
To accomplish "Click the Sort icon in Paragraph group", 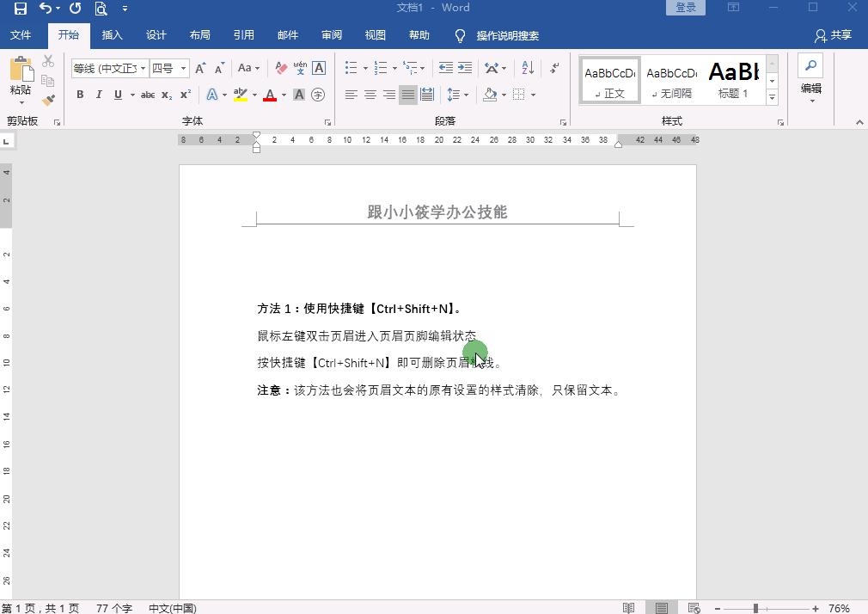I will coord(526,67).
